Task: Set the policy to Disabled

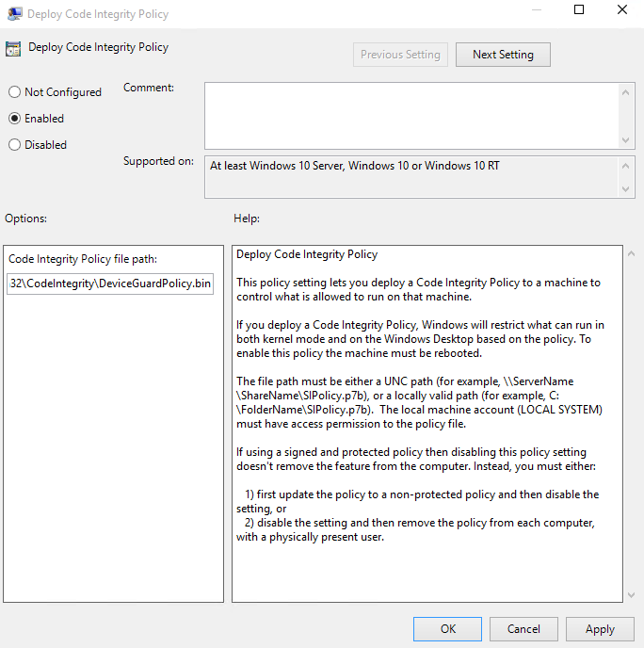Action: tap(14, 145)
